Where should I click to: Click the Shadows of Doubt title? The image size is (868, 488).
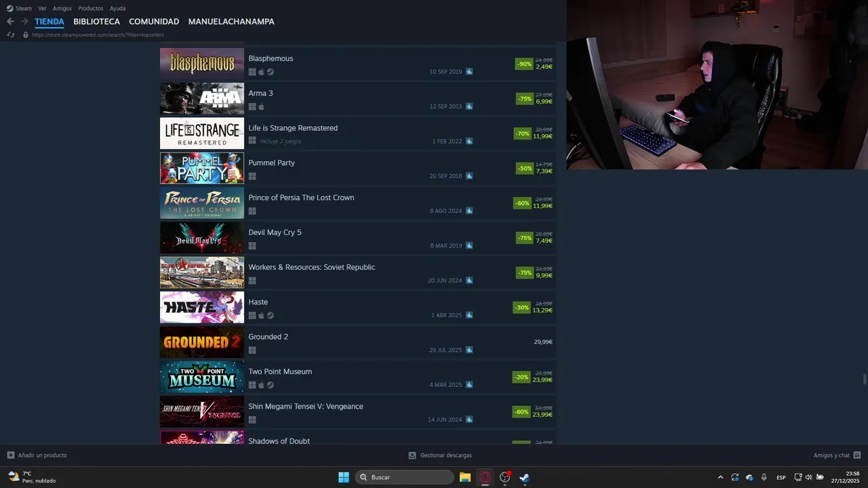[x=279, y=441]
